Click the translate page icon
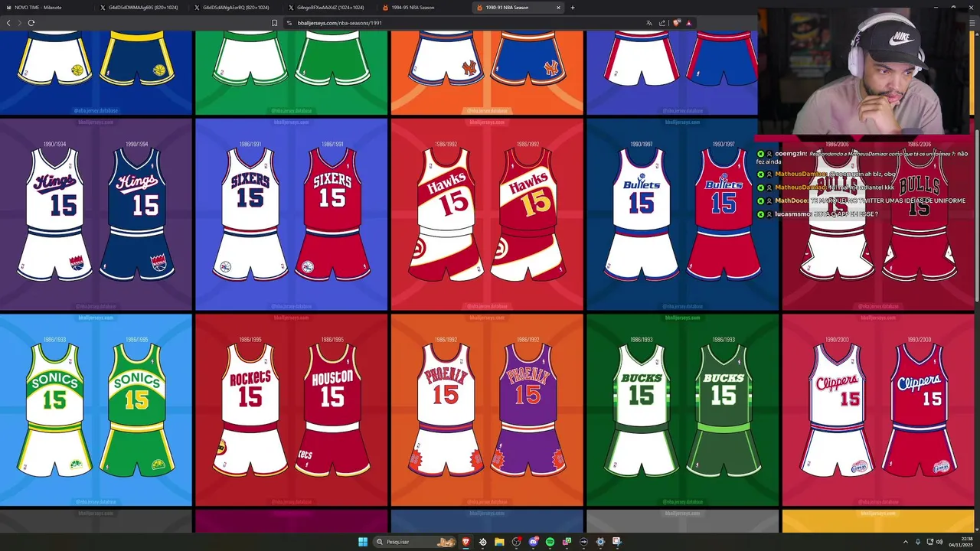 [649, 23]
